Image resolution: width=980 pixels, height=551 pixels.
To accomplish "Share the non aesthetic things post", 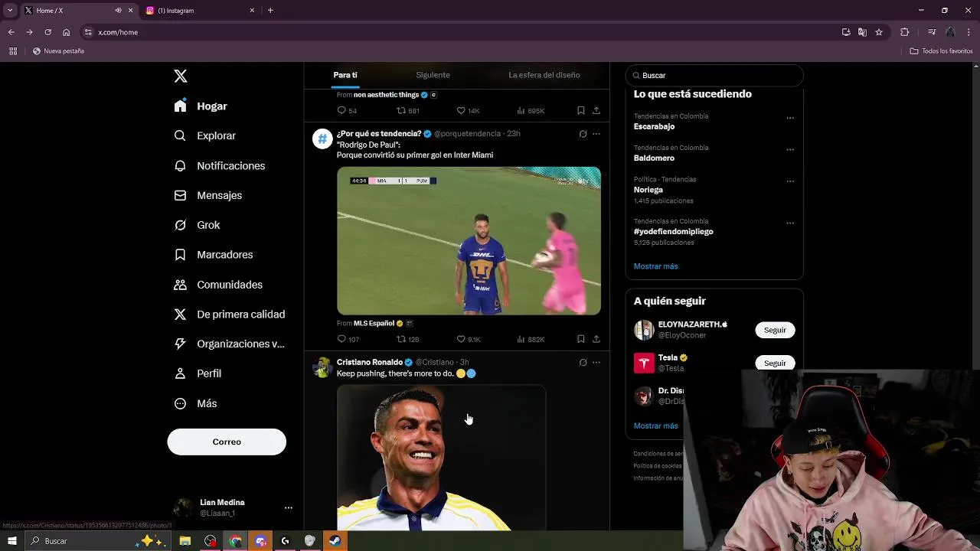I will 596,110.
